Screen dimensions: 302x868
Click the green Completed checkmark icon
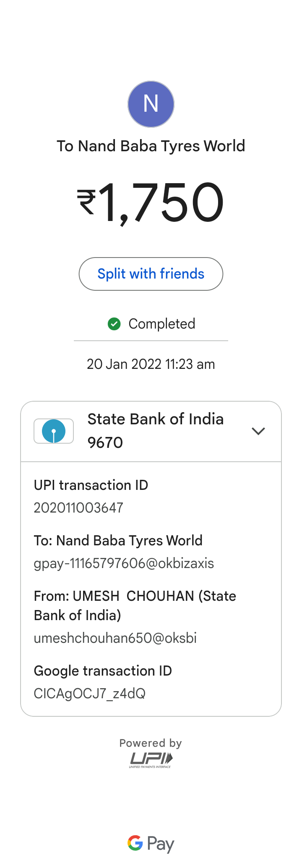click(114, 324)
